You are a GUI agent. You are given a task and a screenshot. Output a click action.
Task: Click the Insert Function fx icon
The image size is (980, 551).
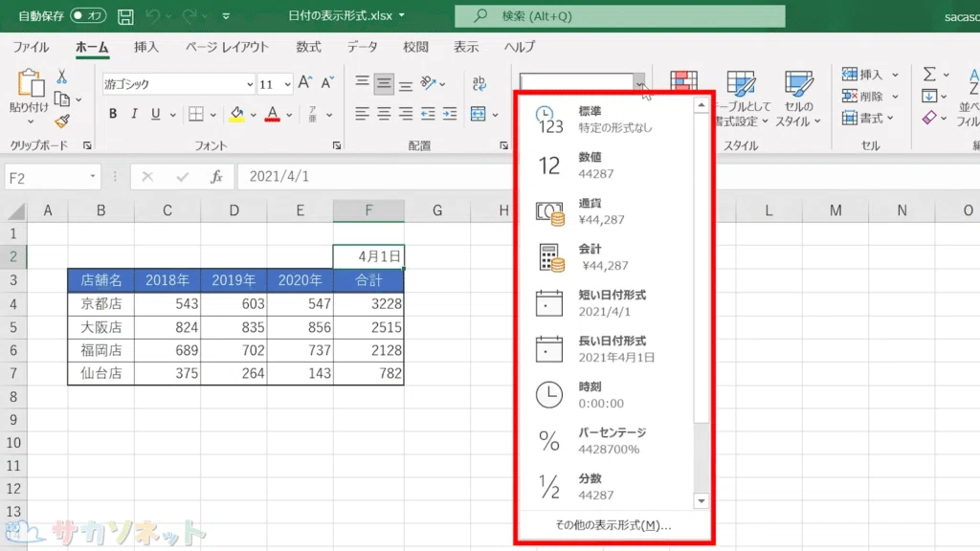[216, 177]
